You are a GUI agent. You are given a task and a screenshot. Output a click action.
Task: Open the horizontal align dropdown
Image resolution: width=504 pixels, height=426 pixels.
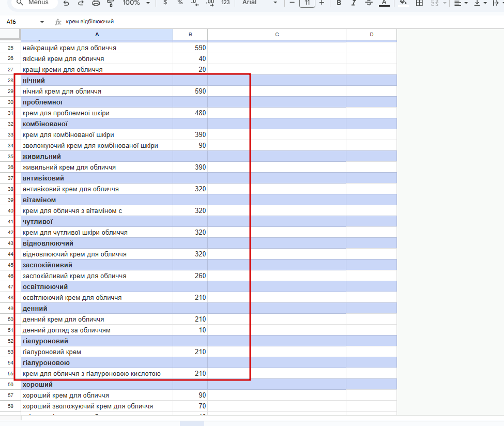[461, 3]
